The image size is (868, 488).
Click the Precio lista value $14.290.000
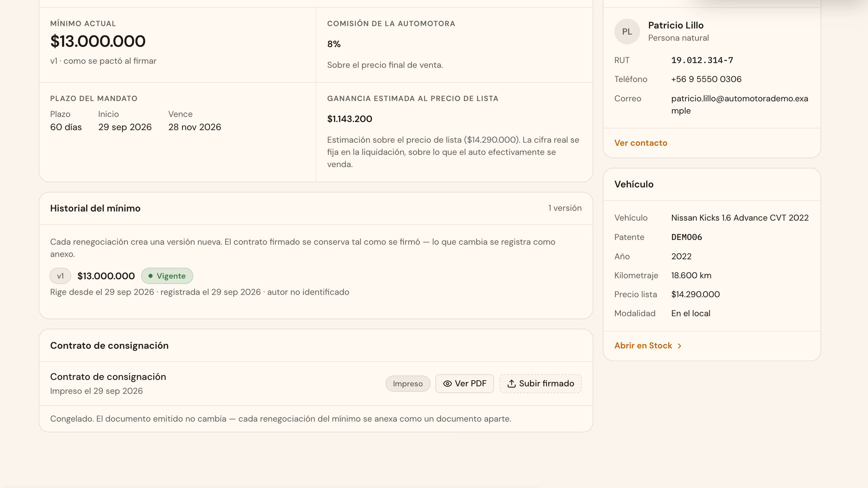click(695, 295)
